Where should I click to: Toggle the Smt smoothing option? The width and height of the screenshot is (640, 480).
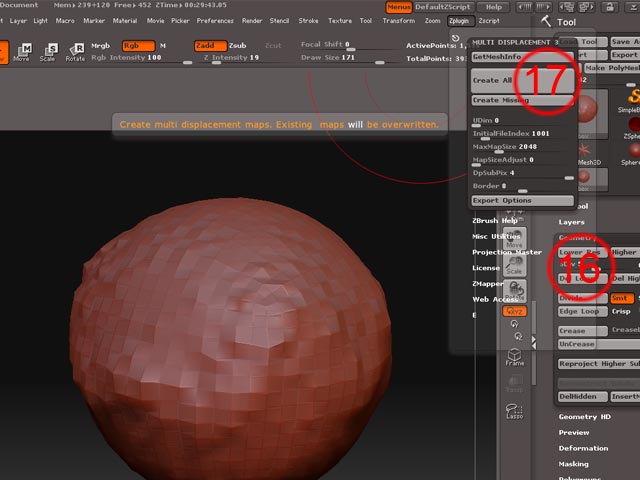(622, 298)
